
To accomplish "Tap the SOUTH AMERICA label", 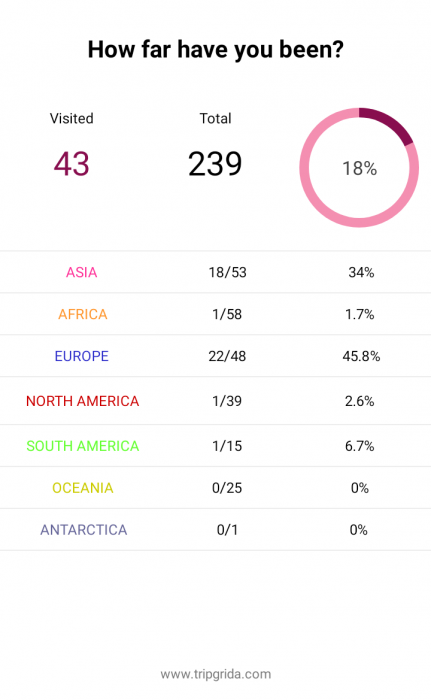I will [x=83, y=446].
